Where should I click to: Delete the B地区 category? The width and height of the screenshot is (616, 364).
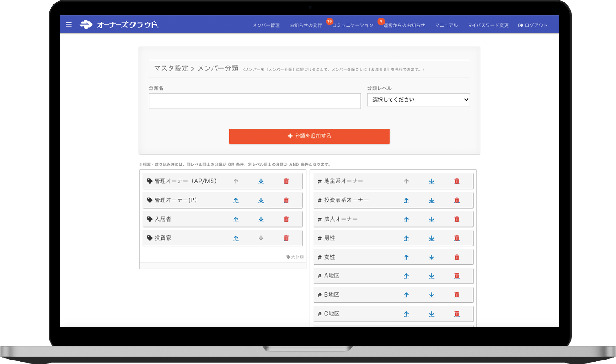pyautogui.click(x=457, y=295)
